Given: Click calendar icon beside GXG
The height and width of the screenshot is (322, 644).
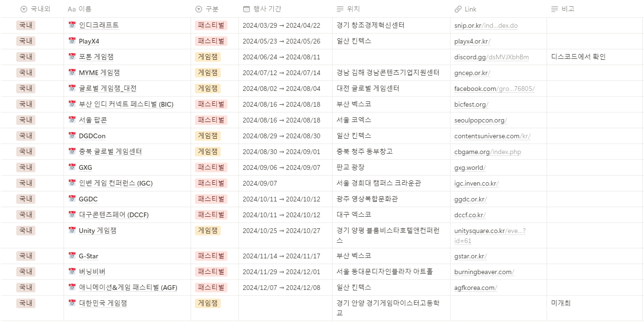Looking at the screenshot, I should point(72,167).
